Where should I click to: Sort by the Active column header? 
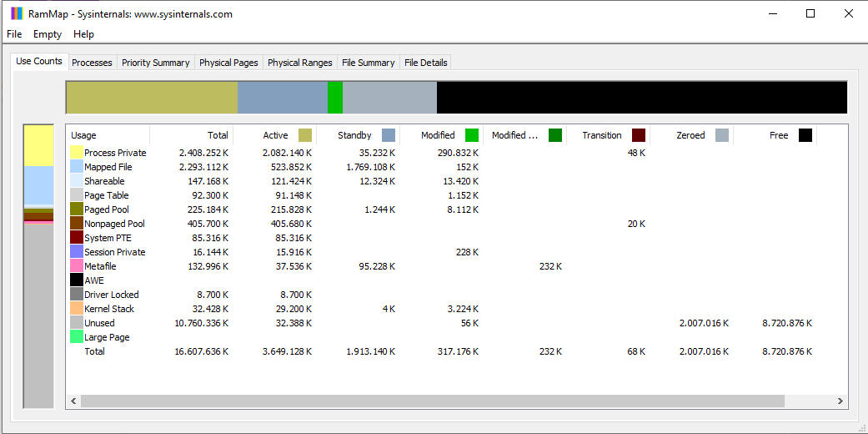(x=275, y=135)
